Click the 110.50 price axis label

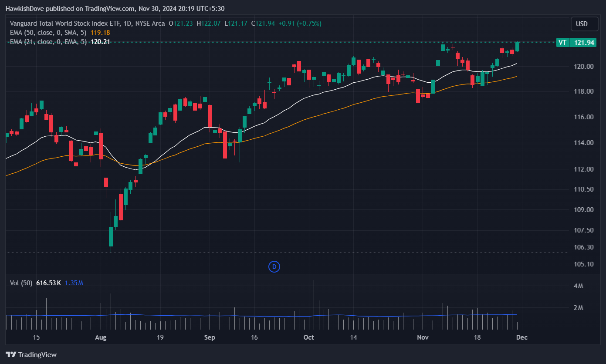(584, 189)
